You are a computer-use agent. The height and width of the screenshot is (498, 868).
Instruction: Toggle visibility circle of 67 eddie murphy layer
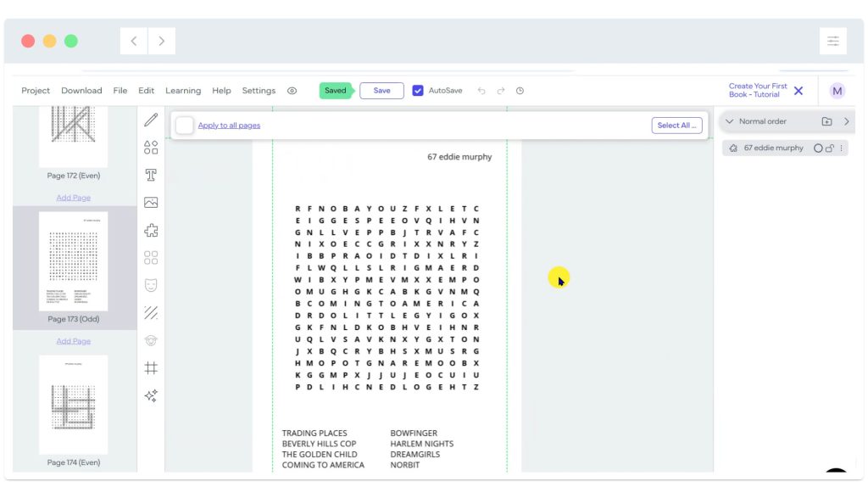click(818, 148)
